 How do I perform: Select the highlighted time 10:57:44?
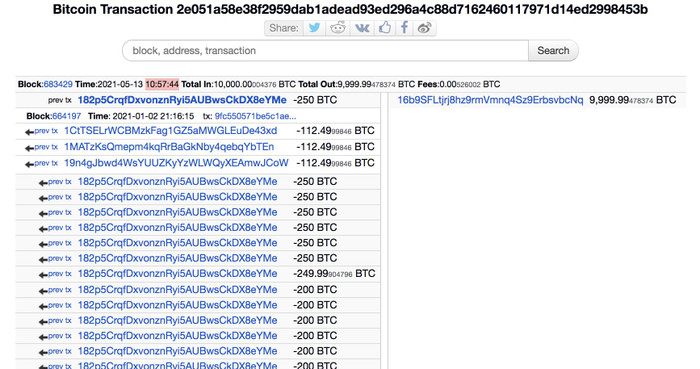pos(162,84)
